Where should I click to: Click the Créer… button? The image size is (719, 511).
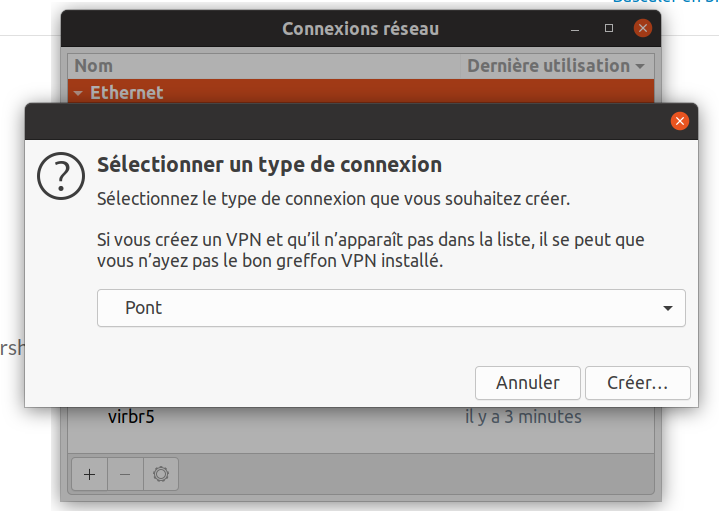point(638,383)
